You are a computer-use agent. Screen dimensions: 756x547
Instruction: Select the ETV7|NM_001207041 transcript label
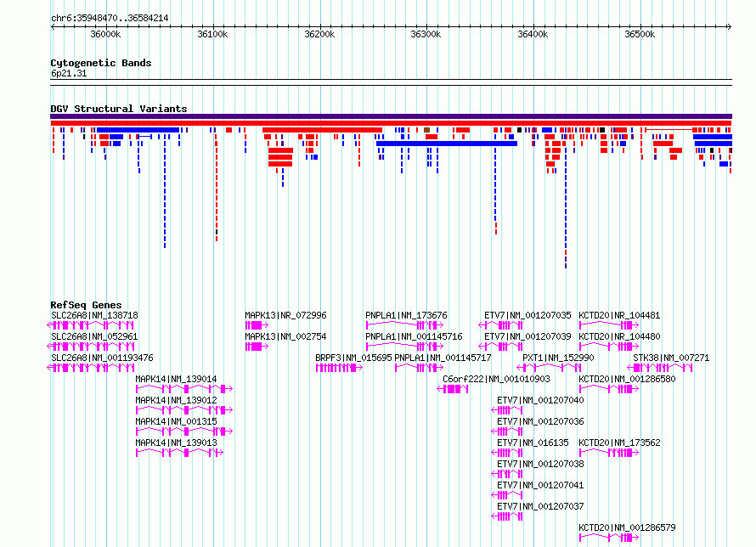pyautogui.click(x=540, y=485)
